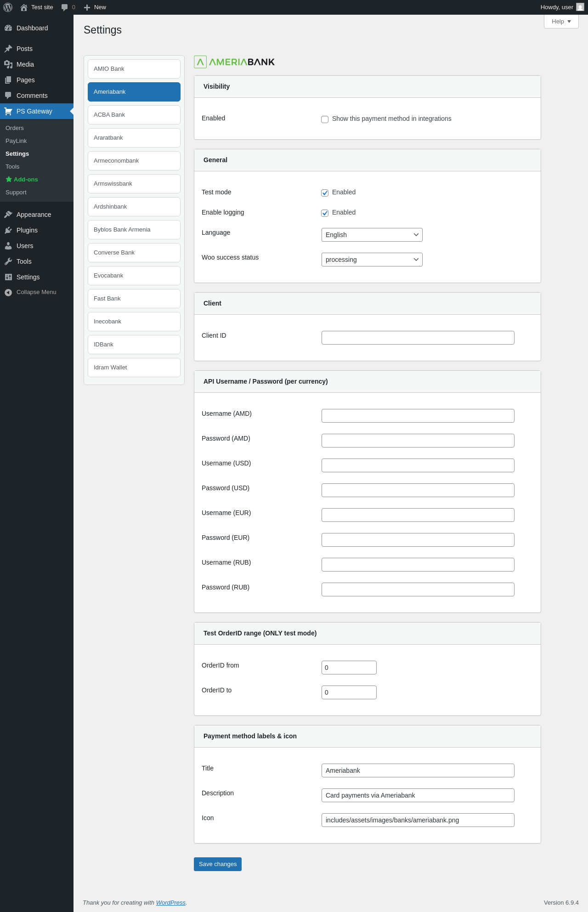Expand the Help panel
The image size is (588, 912).
click(x=561, y=22)
